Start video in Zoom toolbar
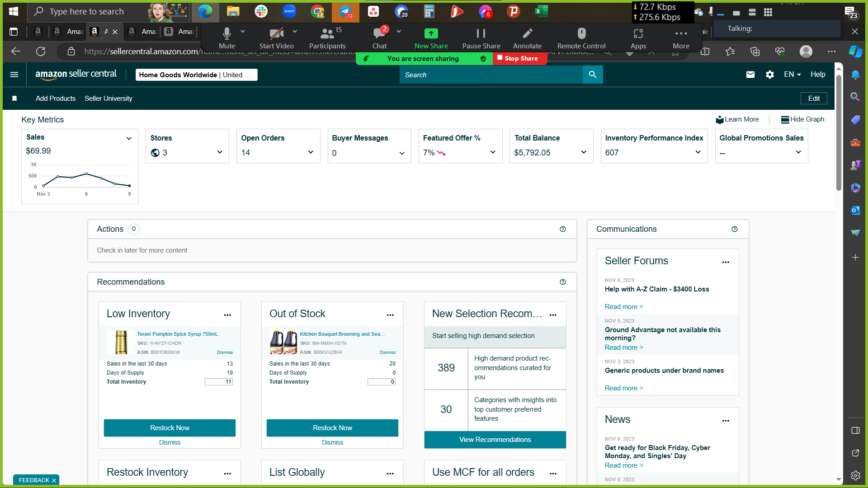Image resolution: width=868 pixels, height=488 pixels. coord(276,38)
